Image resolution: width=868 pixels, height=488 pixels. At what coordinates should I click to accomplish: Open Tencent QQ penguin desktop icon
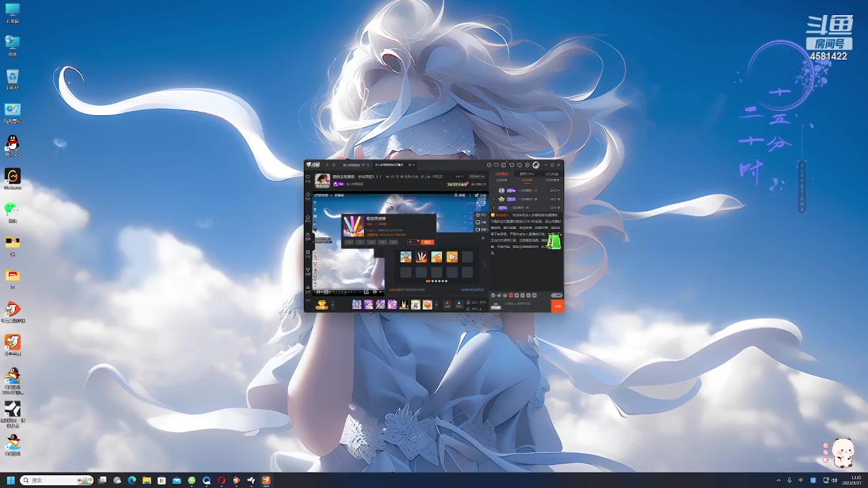coord(12,146)
